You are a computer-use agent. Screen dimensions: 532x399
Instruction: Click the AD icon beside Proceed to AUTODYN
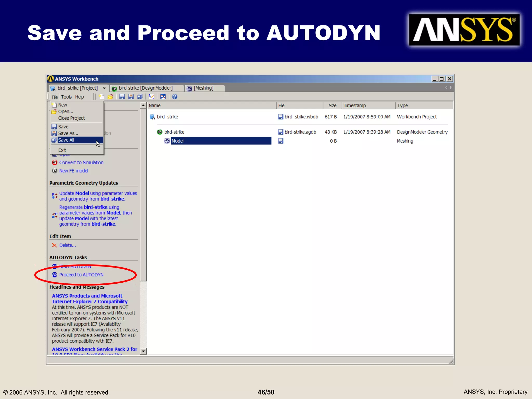(55, 275)
